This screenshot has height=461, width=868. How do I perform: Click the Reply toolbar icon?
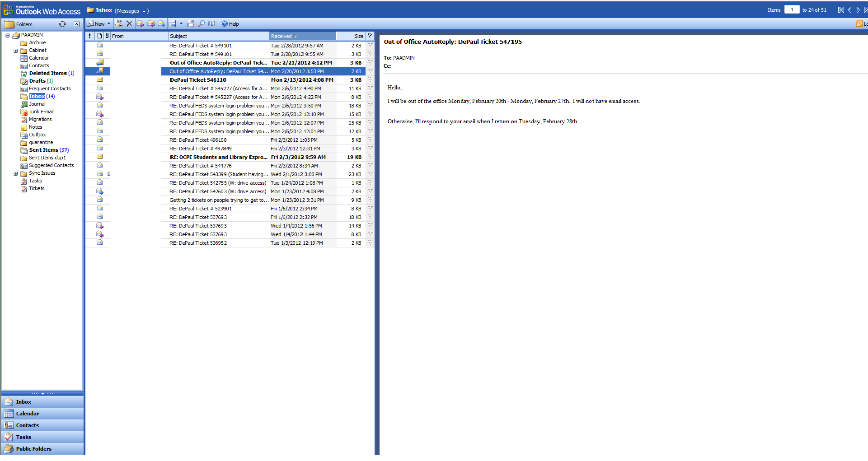(140, 24)
